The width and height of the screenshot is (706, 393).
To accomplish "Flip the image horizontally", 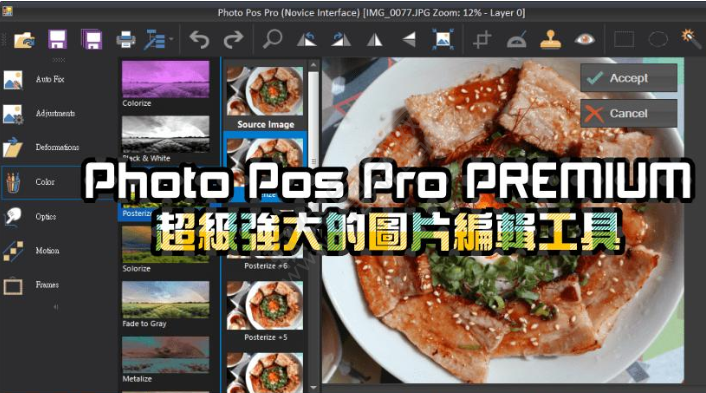I will (x=374, y=40).
